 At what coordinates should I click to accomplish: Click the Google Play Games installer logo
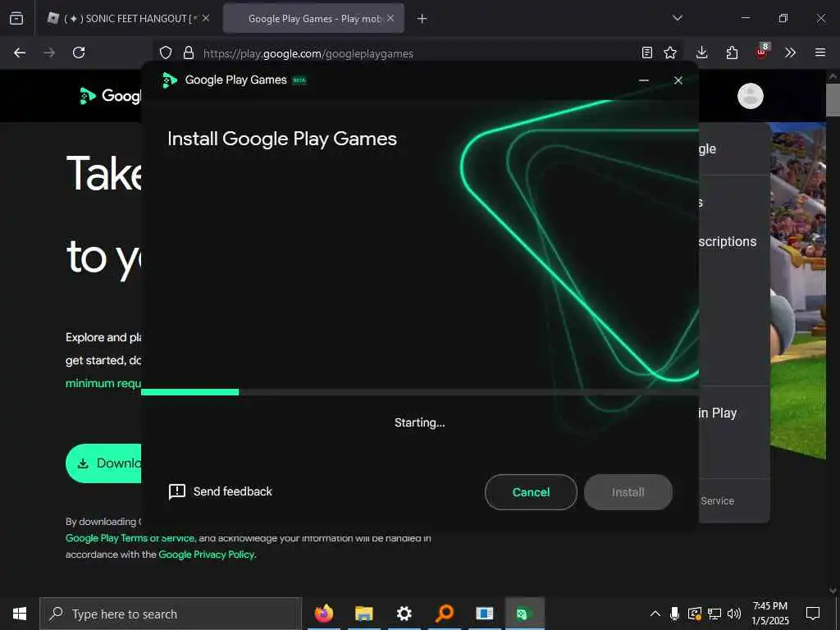pos(169,80)
